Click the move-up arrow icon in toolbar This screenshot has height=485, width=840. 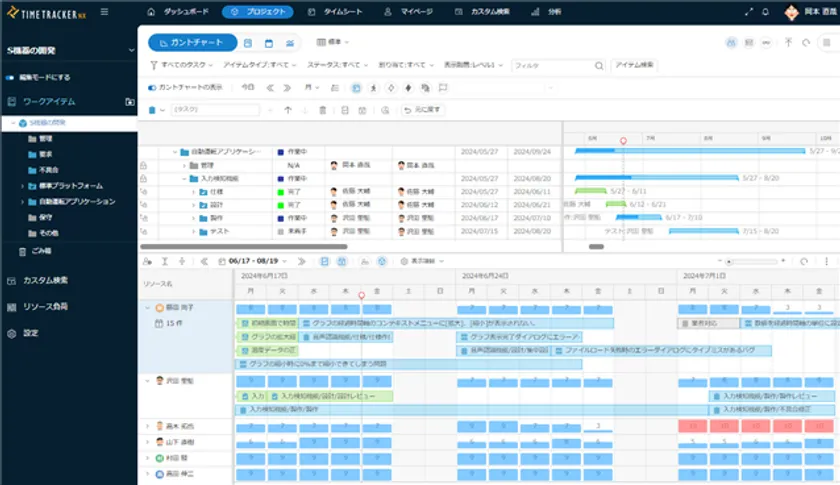(288, 110)
